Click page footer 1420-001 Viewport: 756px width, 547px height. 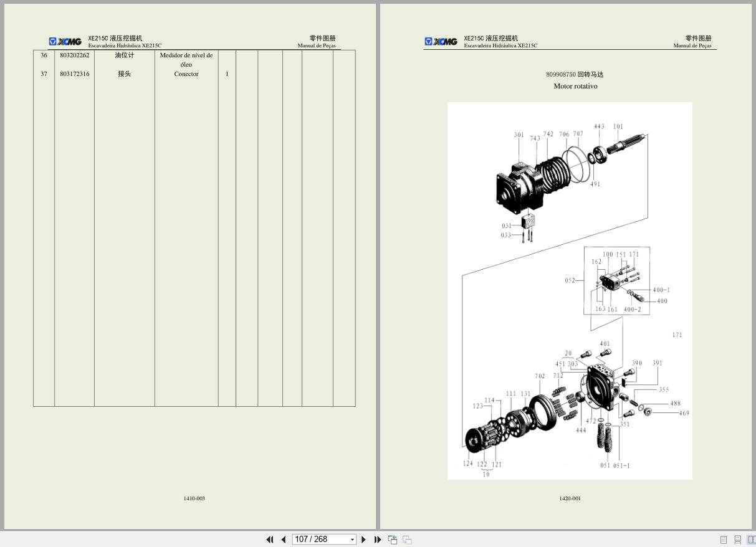[x=570, y=498]
